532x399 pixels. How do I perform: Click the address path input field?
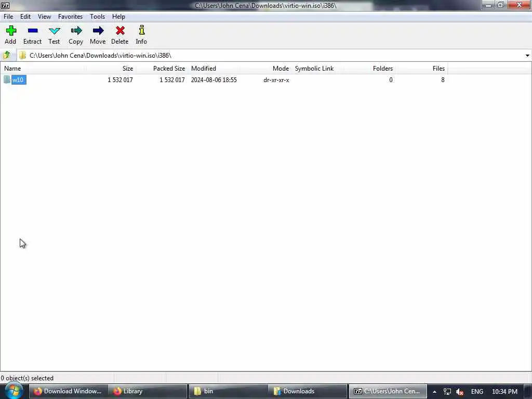pyautogui.click(x=271, y=55)
